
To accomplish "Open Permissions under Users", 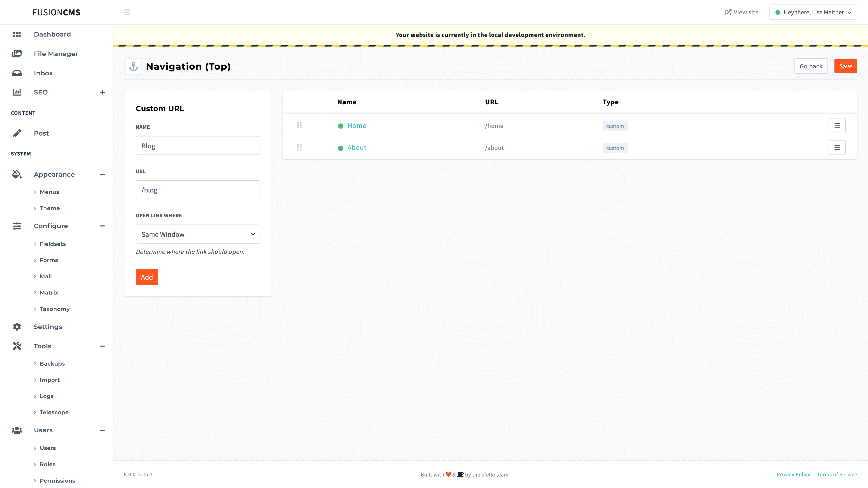I will coord(57,481).
